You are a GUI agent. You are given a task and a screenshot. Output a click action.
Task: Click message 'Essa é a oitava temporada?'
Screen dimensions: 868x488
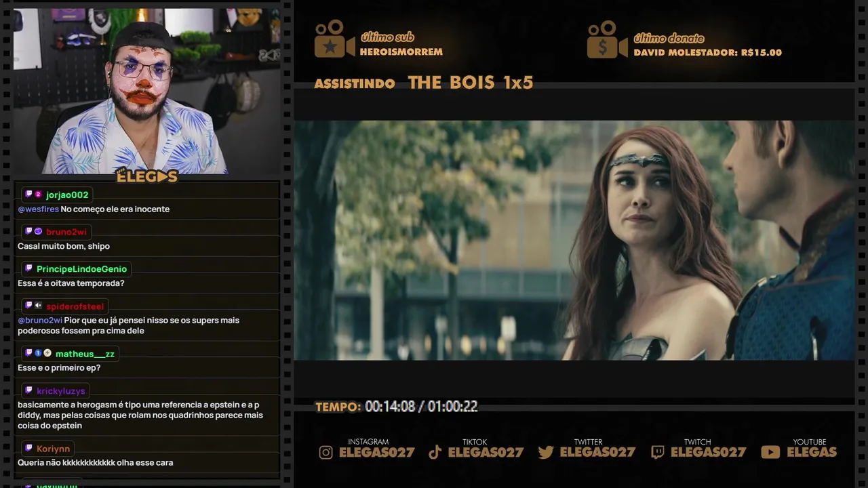71,284
